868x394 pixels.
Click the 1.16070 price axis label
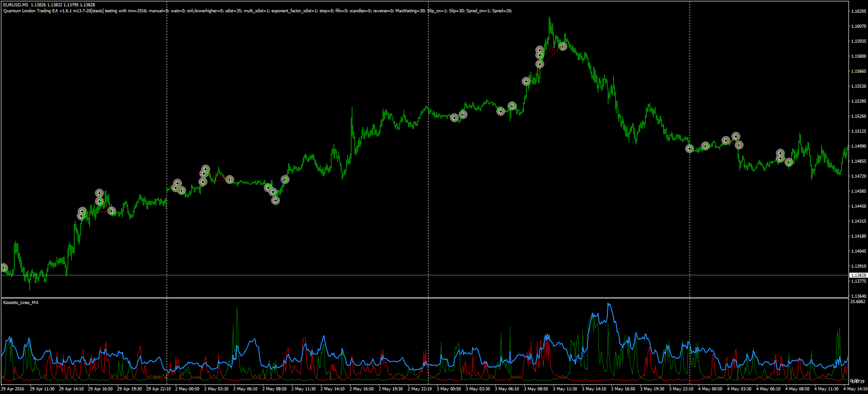[858, 26]
